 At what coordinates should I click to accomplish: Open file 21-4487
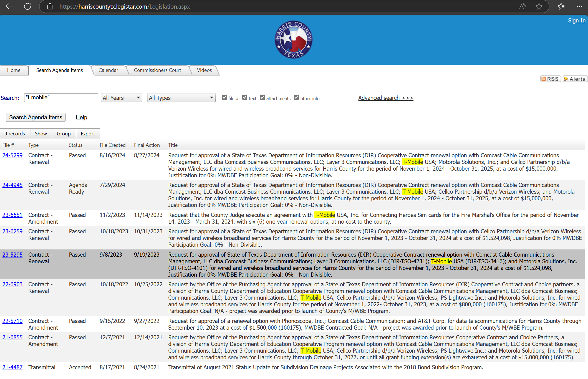point(12,367)
